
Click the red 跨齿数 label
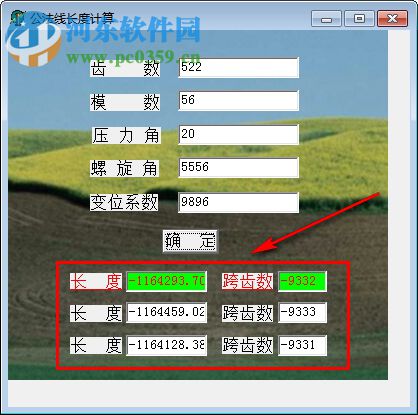tap(247, 282)
